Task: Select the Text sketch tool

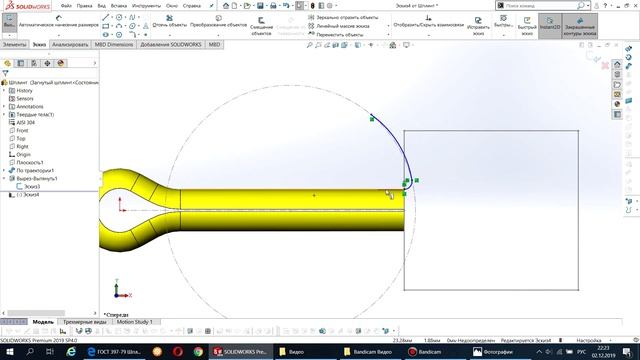Action: coord(145,26)
